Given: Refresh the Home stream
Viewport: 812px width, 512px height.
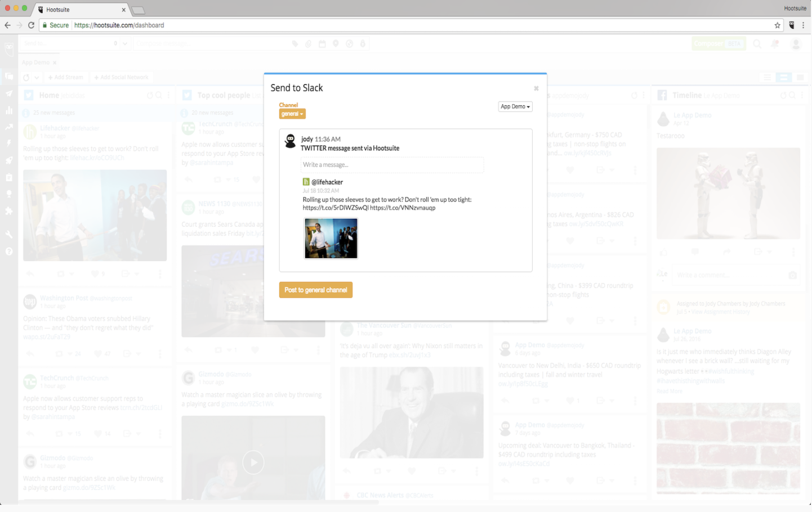Looking at the screenshot, I should point(150,96).
